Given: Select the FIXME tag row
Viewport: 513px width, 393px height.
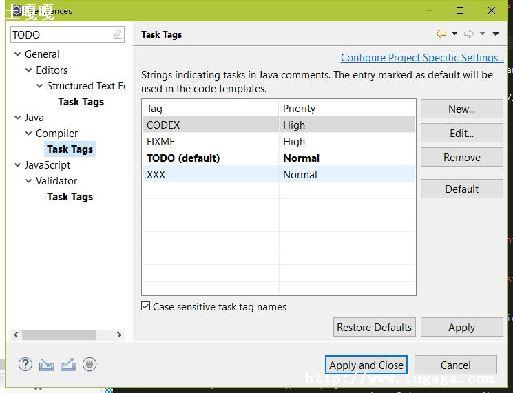Looking at the screenshot, I should point(279,142).
